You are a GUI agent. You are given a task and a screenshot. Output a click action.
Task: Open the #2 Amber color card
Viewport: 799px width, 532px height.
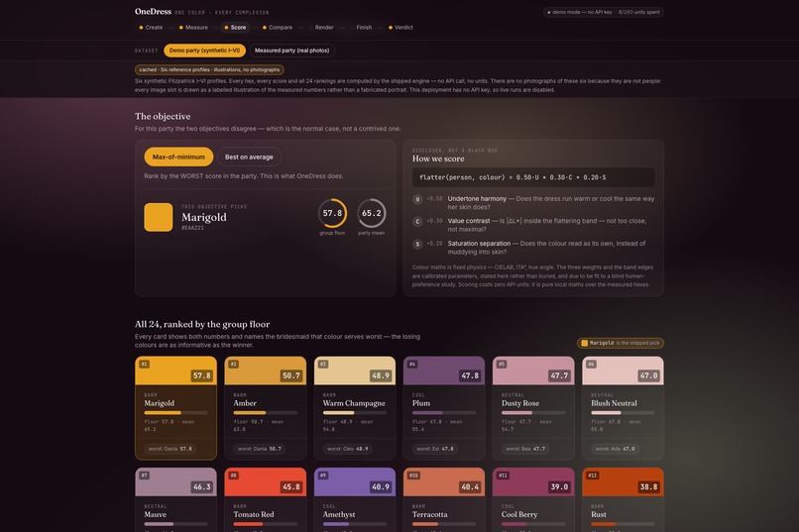(266, 408)
